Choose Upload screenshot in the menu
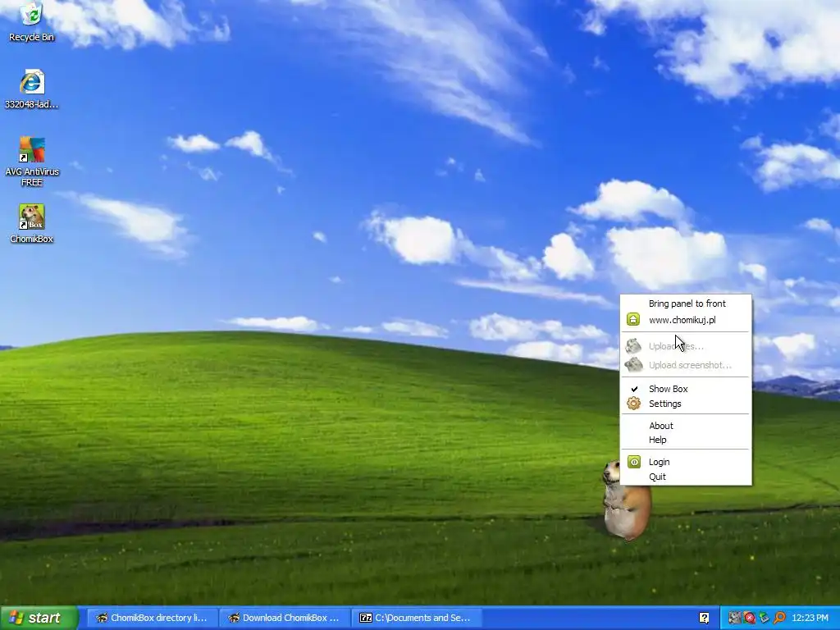This screenshot has height=630, width=840. point(687,365)
